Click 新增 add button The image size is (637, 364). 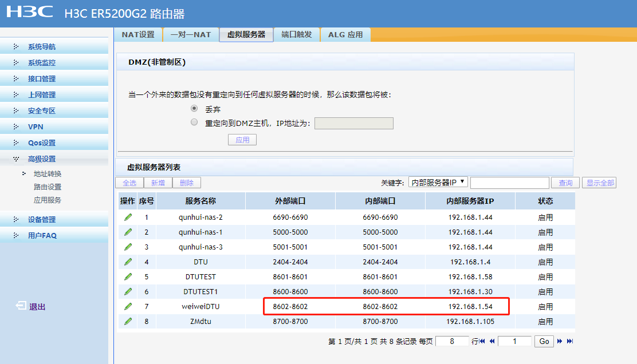(158, 183)
